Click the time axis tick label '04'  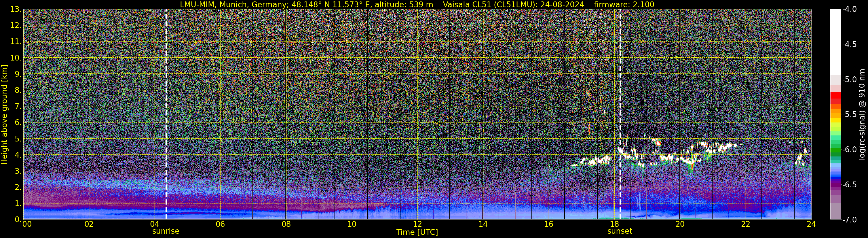point(154,224)
